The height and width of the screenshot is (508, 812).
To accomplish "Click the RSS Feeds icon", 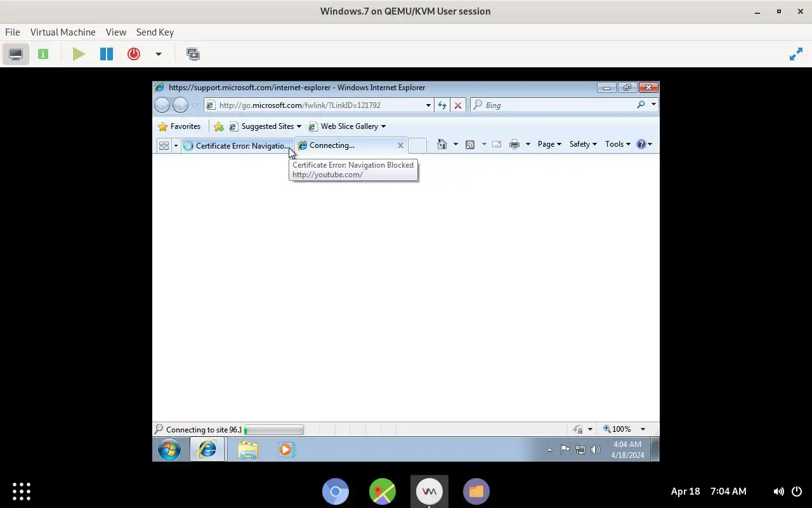I will click(470, 144).
